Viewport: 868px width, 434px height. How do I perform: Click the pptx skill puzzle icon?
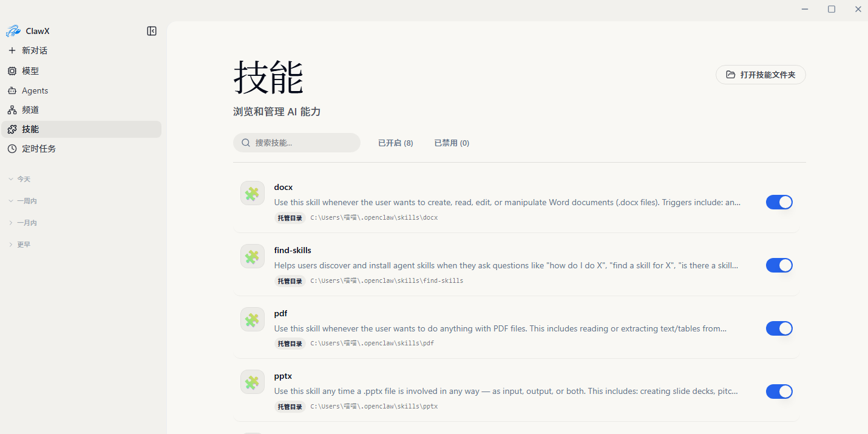253,382
